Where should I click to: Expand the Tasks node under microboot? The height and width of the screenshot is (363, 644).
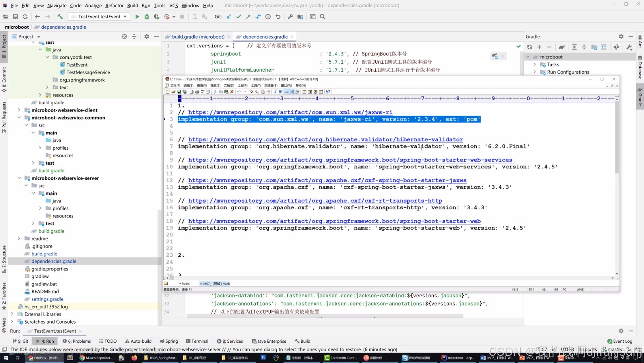point(535,64)
